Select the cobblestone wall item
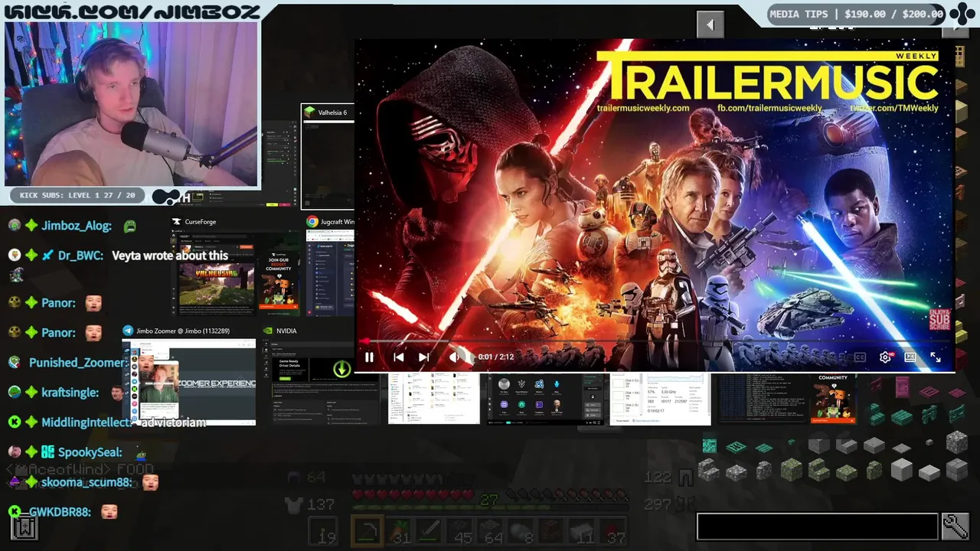Image resolution: width=980 pixels, height=551 pixels. 764,470
